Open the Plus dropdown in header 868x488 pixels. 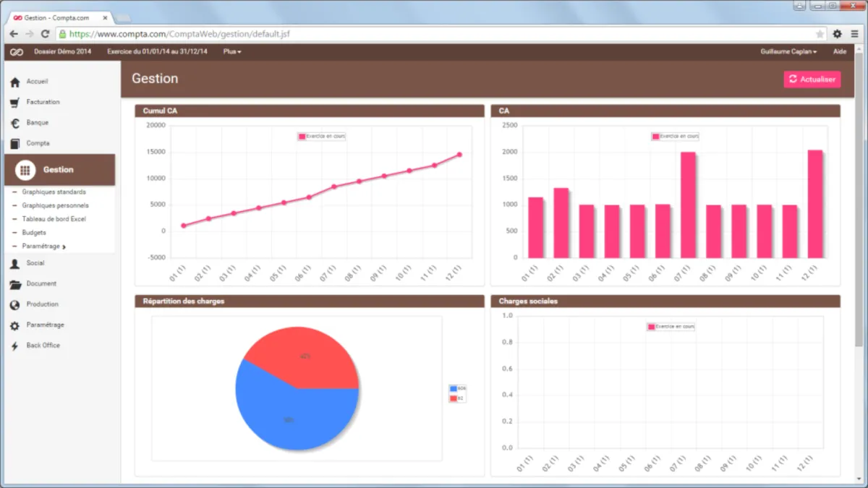(232, 52)
